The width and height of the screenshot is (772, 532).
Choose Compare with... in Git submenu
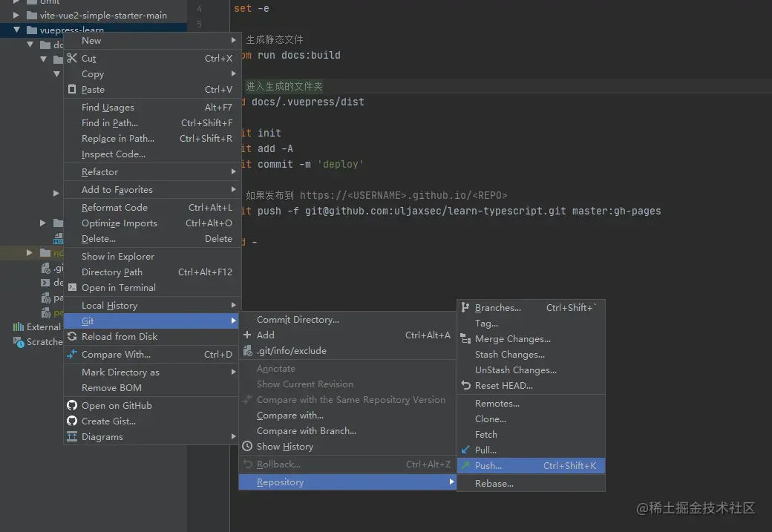[347, 416]
